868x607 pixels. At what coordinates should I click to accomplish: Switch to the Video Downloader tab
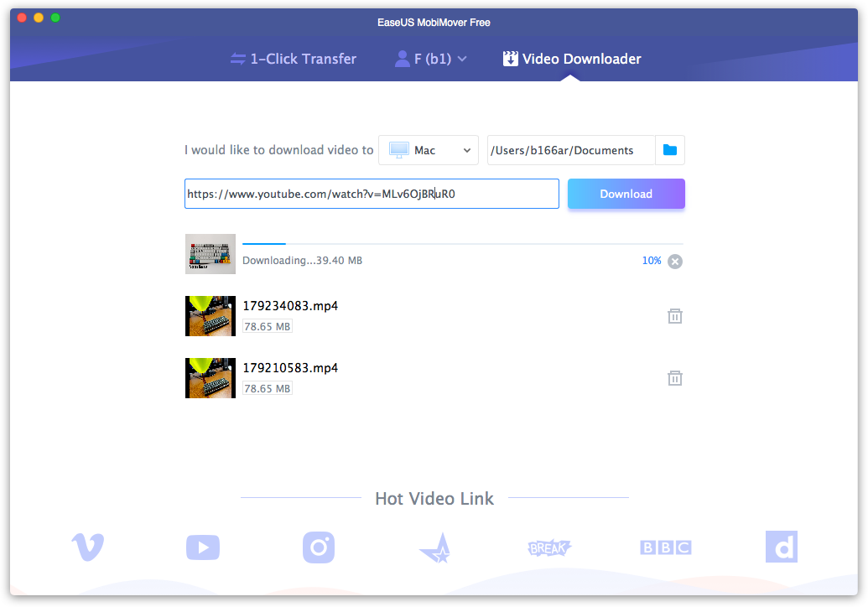pos(572,59)
